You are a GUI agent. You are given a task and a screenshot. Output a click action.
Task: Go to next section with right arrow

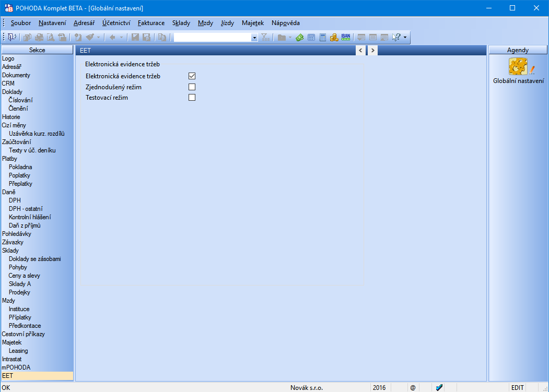click(372, 51)
